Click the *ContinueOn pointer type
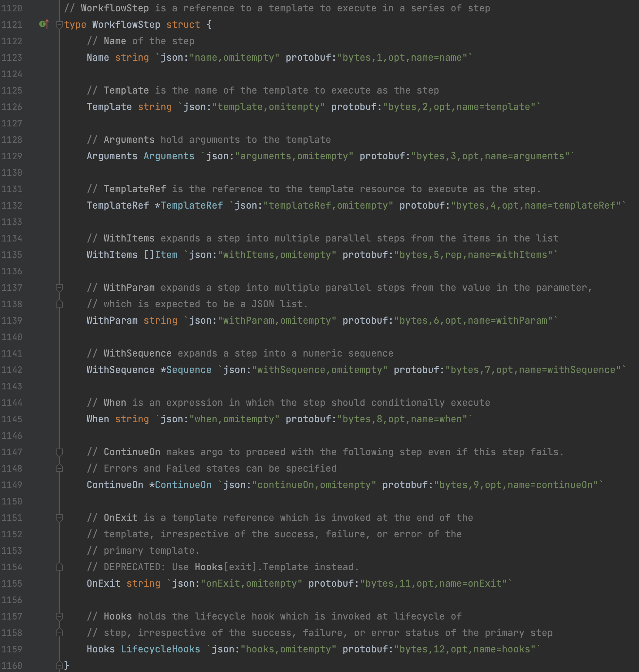Viewport: 639px width, 672px height. (x=183, y=485)
